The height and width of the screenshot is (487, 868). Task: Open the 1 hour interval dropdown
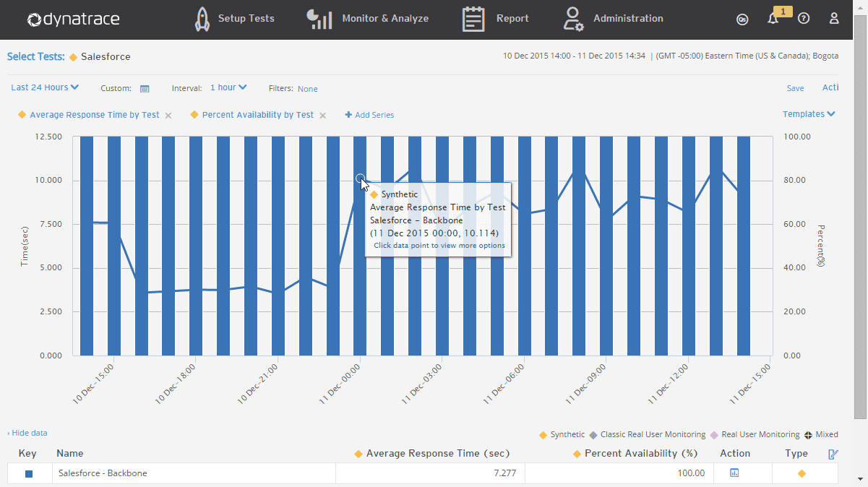[x=228, y=87]
